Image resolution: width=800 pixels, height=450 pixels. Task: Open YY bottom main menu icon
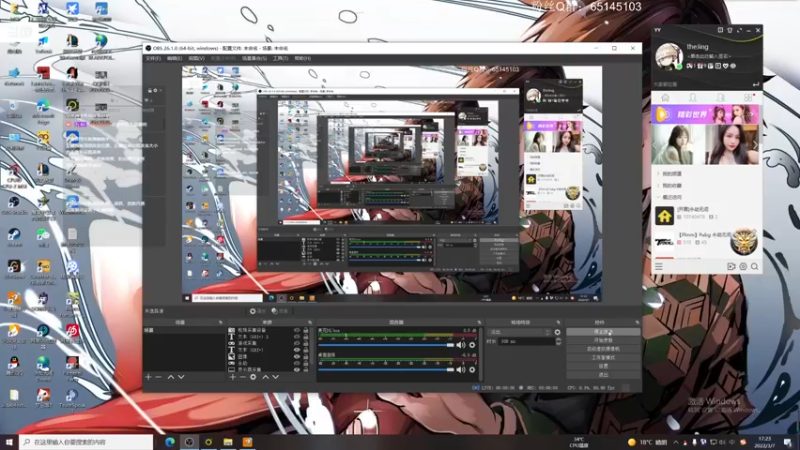click(659, 266)
